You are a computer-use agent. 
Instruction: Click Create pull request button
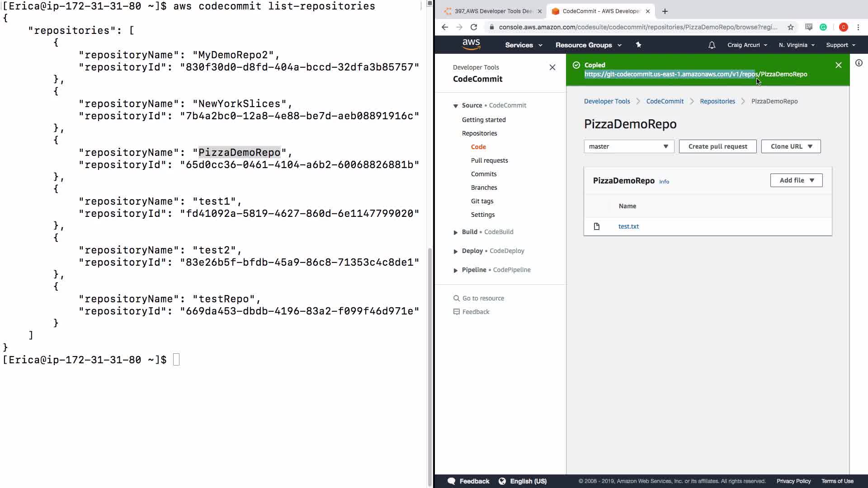coord(717,146)
